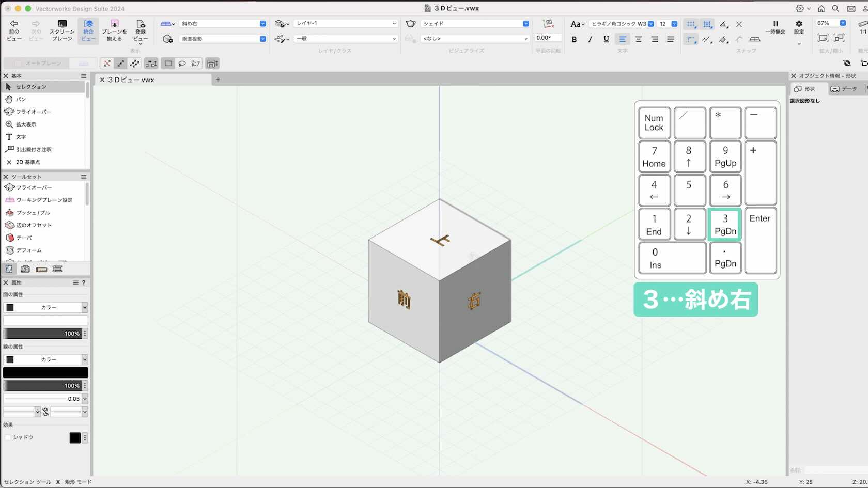Toggle snap to intersection
Image resolution: width=868 pixels, height=488 pixels.
click(739, 24)
